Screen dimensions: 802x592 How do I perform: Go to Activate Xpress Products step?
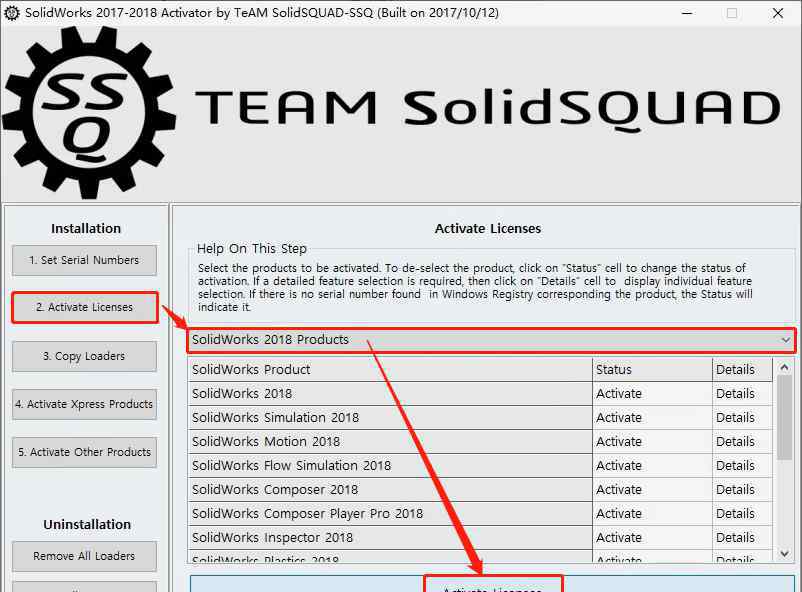(x=85, y=404)
